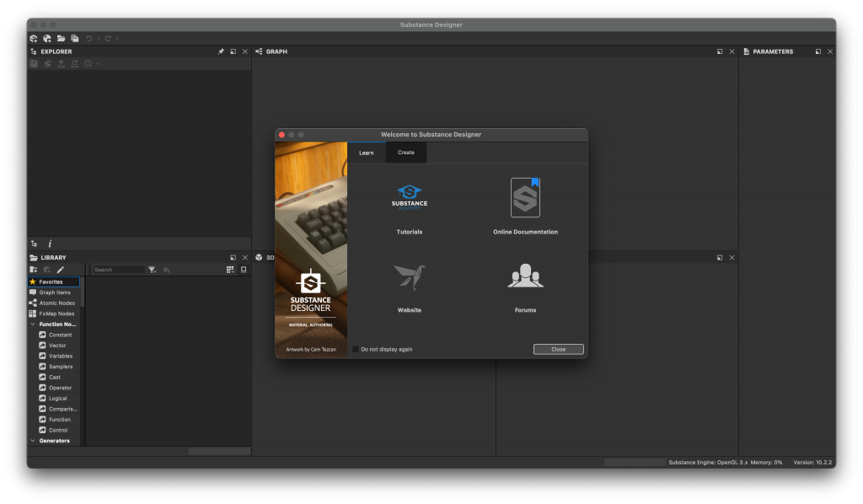Click the Close button in welcome dialog
The height and width of the screenshot is (504, 863).
tap(559, 350)
